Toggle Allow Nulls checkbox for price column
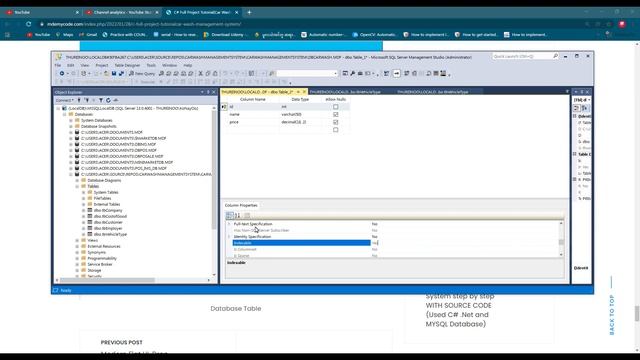Viewport: 640px width, 360px height. [x=336, y=122]
